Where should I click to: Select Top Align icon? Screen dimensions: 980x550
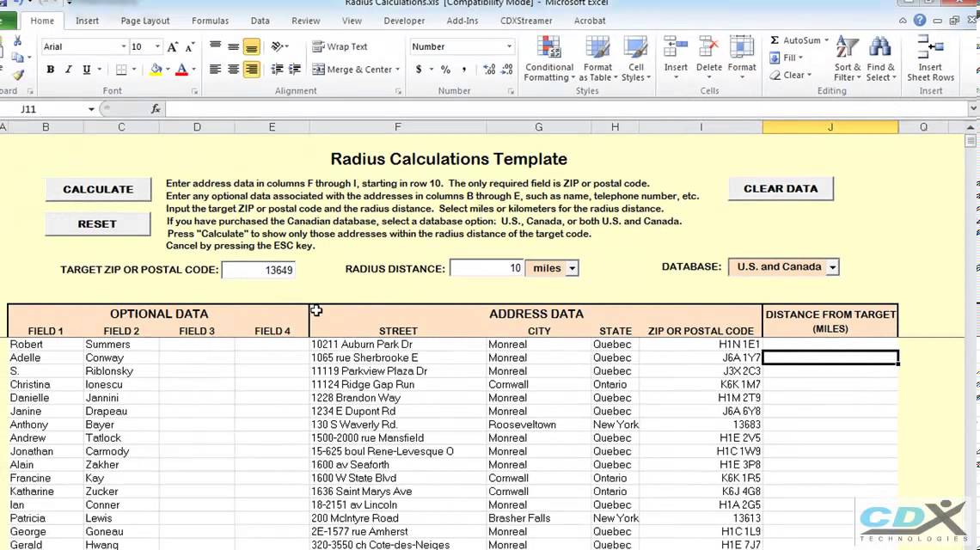215,47
